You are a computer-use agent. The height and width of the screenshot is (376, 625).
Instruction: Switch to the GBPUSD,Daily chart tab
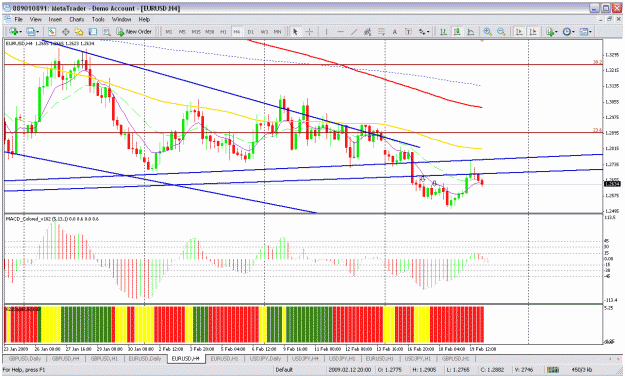click(x=25, y=358)
